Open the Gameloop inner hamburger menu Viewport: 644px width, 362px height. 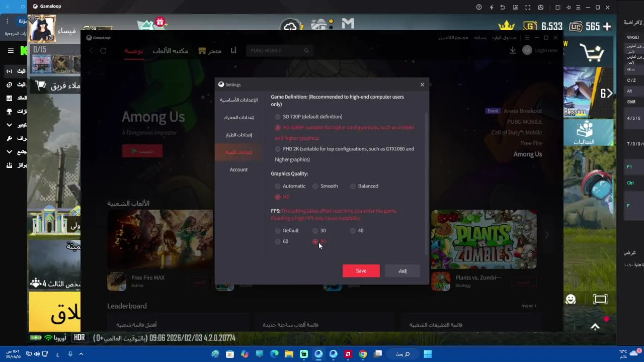pyautogui.click(x=527, y=38)
